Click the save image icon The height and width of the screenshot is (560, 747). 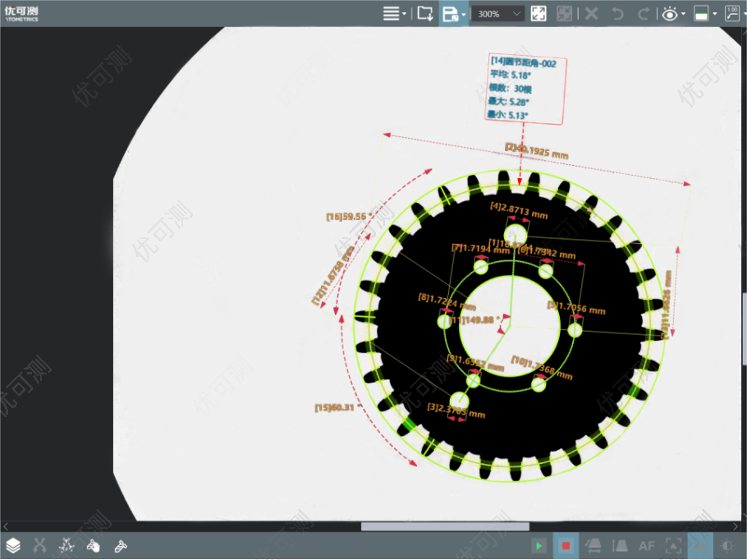450,14
